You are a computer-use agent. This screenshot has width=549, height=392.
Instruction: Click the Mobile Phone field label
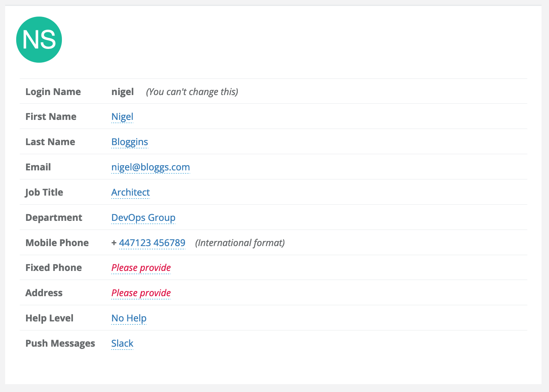pos(57,243)
